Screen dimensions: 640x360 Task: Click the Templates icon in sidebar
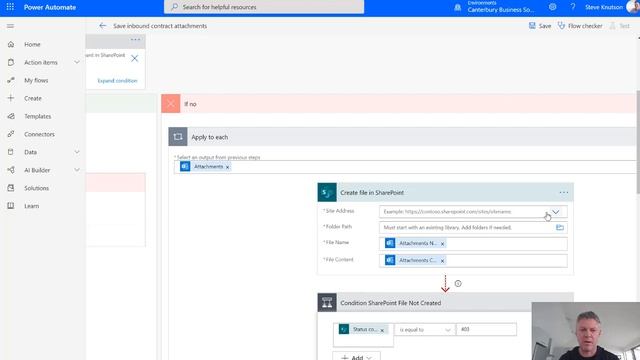tap(11, 116)
